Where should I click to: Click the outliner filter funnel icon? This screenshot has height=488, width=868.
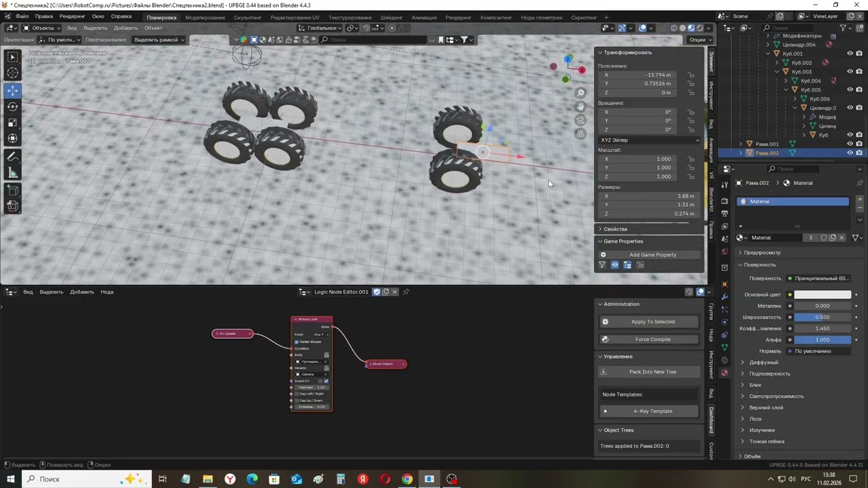point(844,28)
